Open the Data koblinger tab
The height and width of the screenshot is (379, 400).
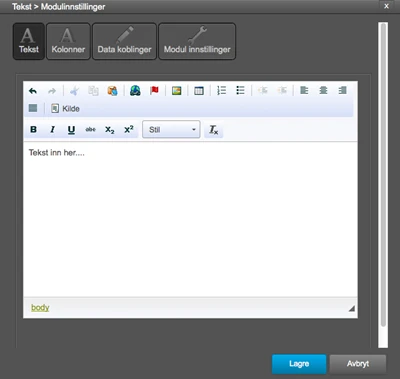coord(124,41)
